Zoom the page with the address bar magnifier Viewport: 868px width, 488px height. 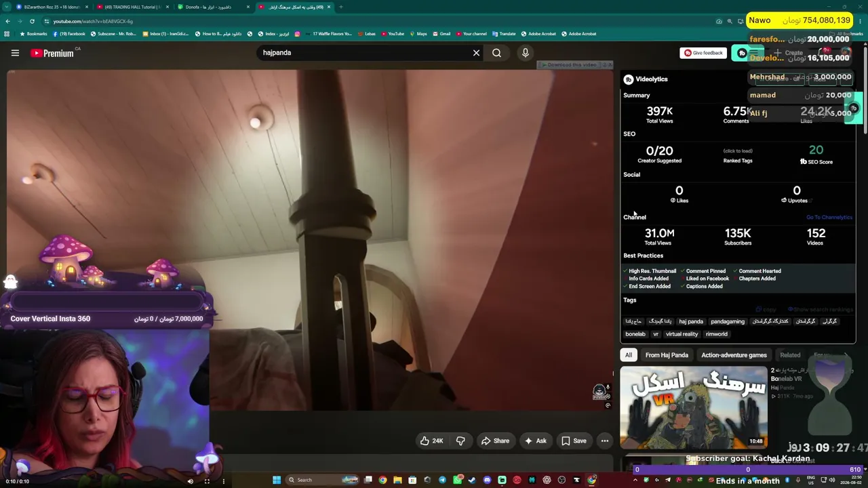tap(730, 21)
